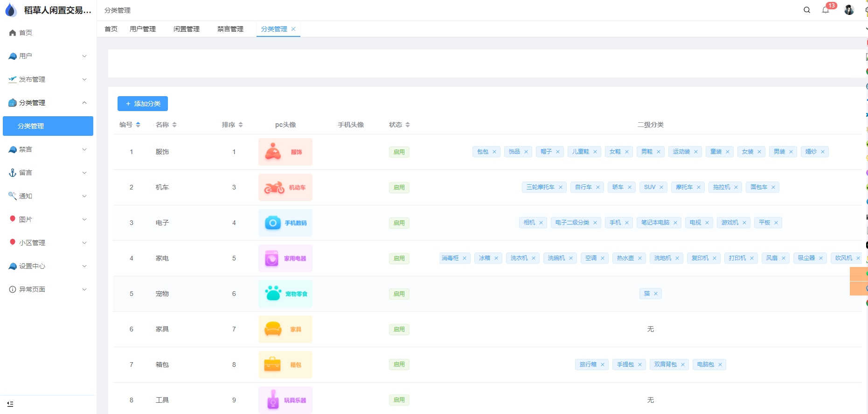Expand the 小区管理 sidebar menu
The image size is (868, 414).
(48, 243)
